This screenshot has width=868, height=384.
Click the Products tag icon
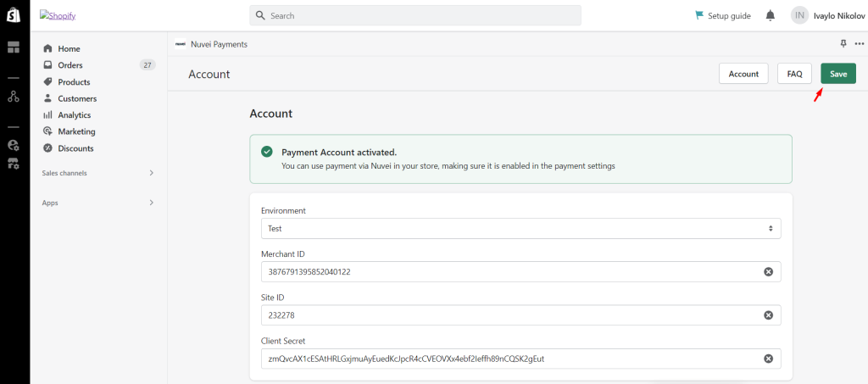click(x=48, y=82)
